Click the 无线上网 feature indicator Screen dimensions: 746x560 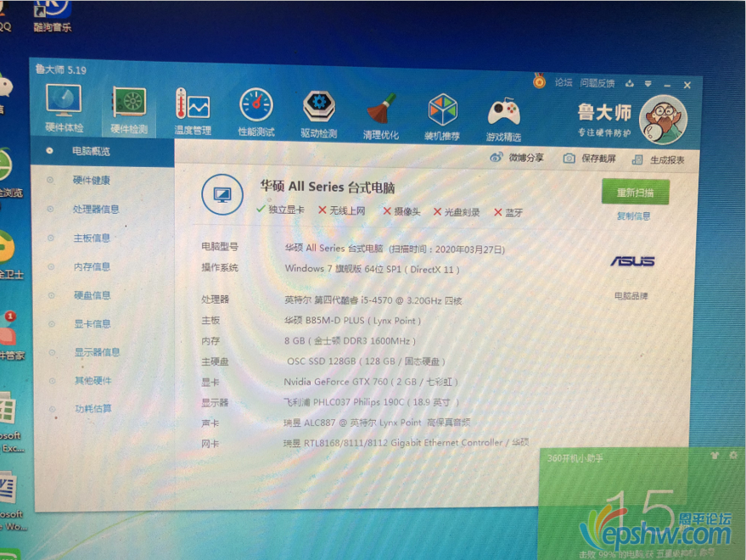click(342, 210)
